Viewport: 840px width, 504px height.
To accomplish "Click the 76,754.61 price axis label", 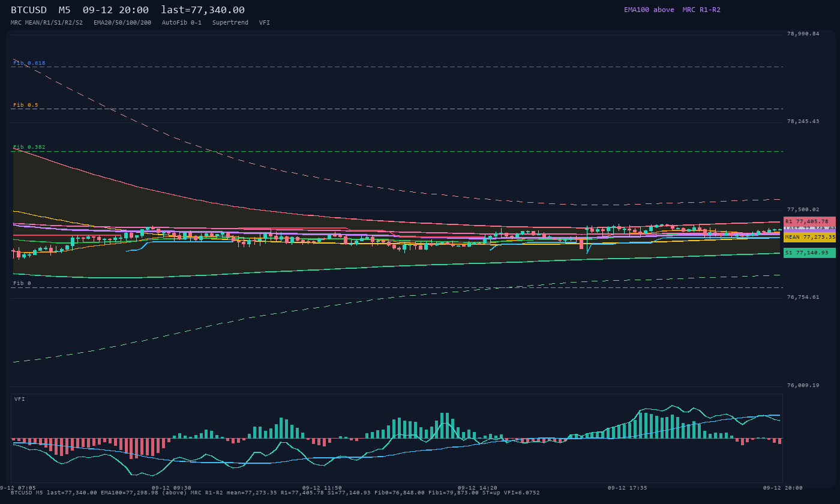I will pos(803,297).
